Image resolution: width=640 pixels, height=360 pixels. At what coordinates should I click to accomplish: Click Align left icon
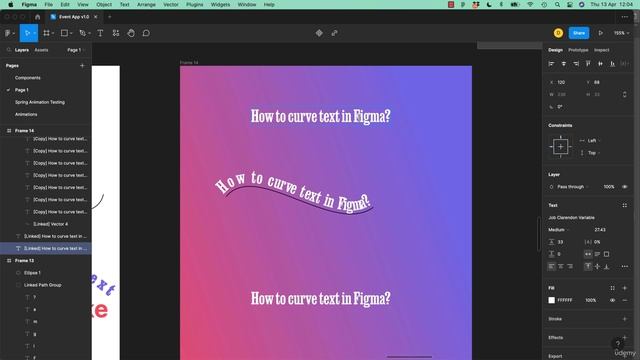(x=551, y=64)
